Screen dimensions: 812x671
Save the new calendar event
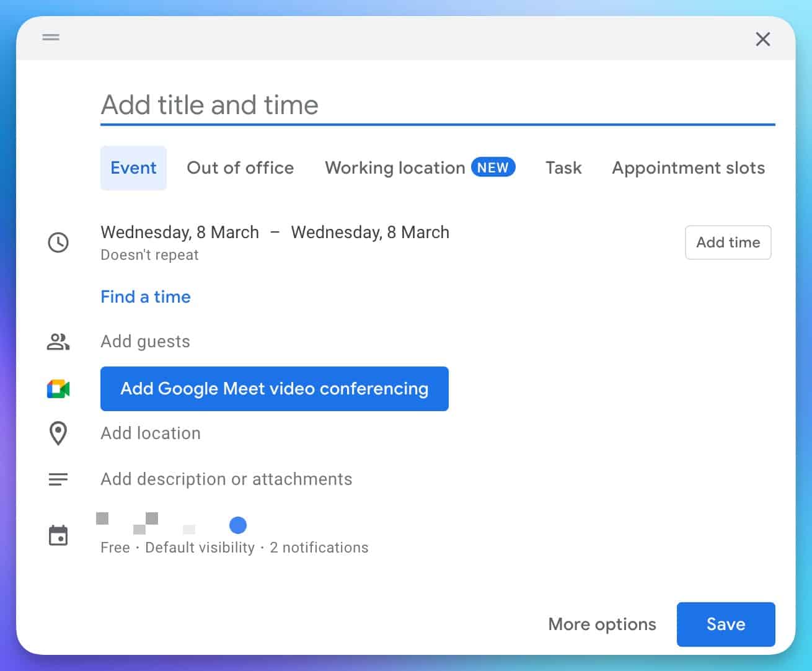coord(725,624)
